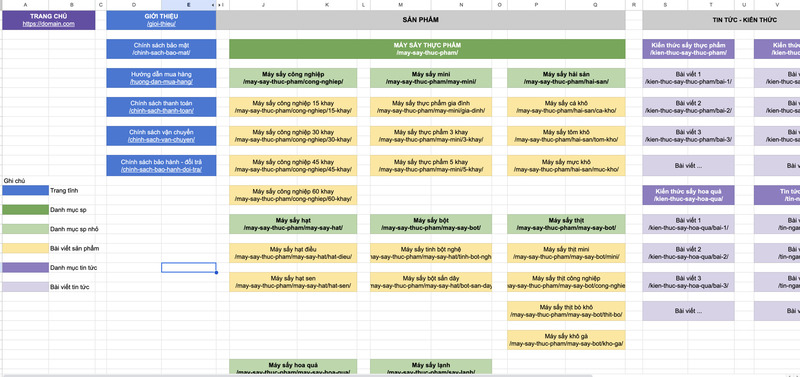Open the https://domain.com homepage link
The height and width of the screenshot is (377, 800).
[48, 24]
